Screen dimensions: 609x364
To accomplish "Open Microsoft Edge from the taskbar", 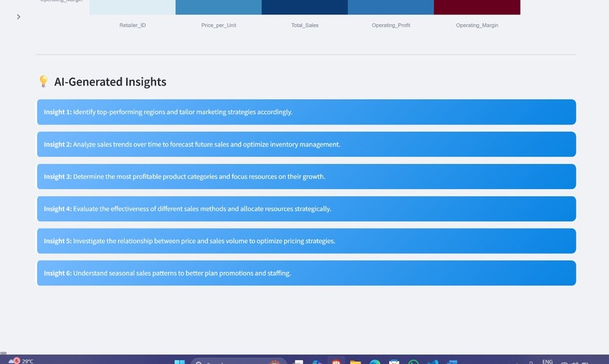I will 375,362.
